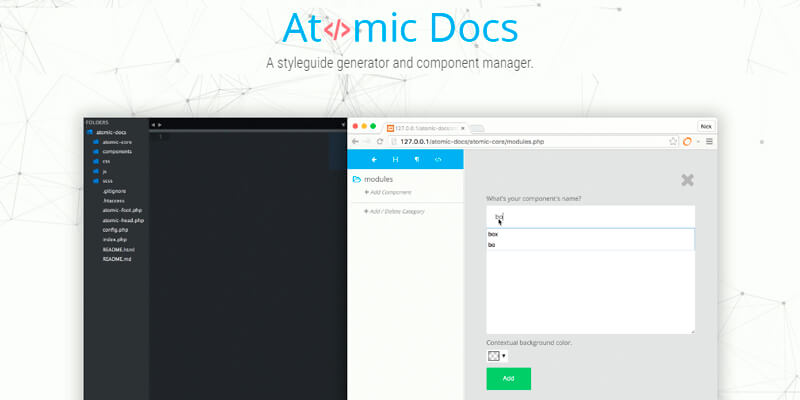Open the browser hamburger menu
Image resolution: width=800 pixels, height=400 pixels.
[709, 141]
